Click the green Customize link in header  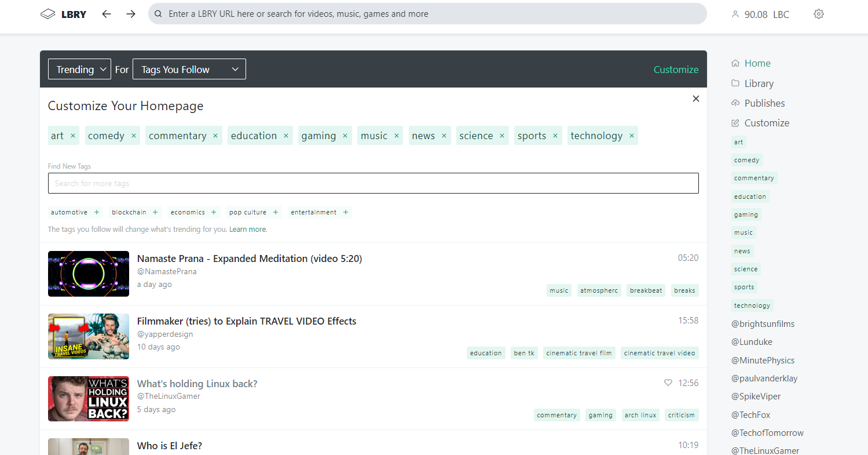pos(676,70)
